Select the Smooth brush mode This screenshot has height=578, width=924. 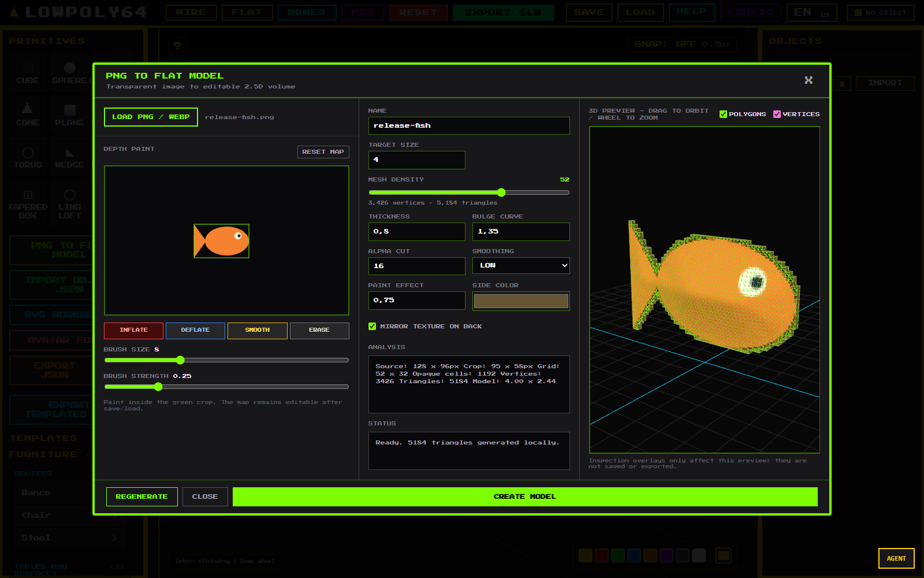(x=257, y=330)
